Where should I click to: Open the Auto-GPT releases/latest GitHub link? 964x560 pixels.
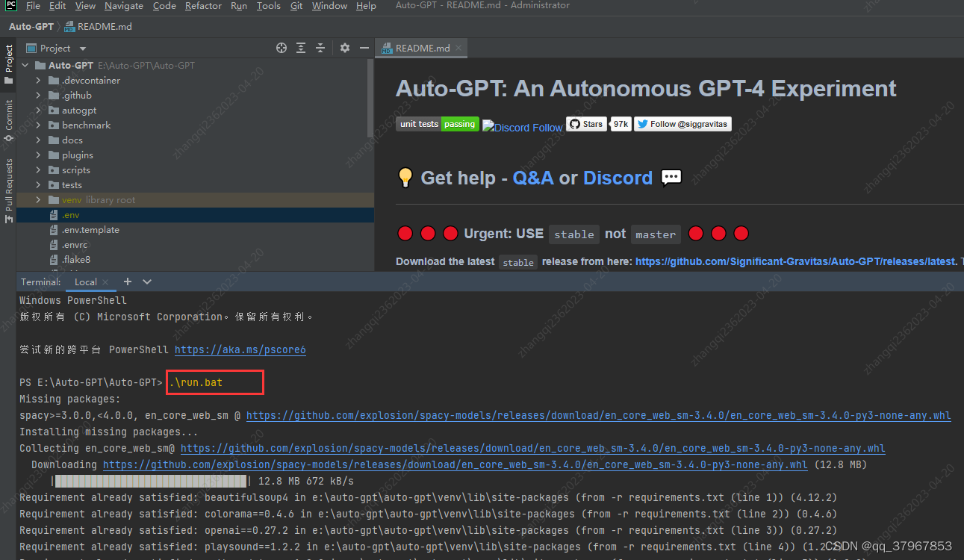(x=795, y=262)
